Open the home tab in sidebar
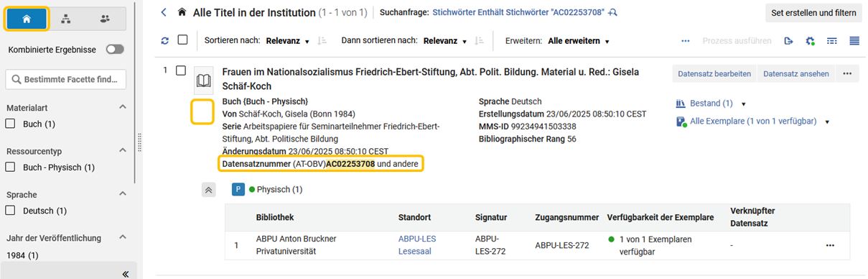Viewport: 868px width, 279px height. click(x=27, y=19)
